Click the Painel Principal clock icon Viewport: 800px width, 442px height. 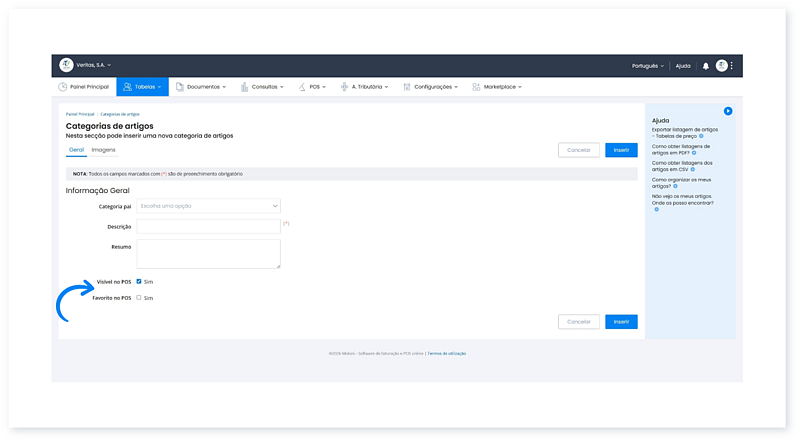(x=62, y=87)
